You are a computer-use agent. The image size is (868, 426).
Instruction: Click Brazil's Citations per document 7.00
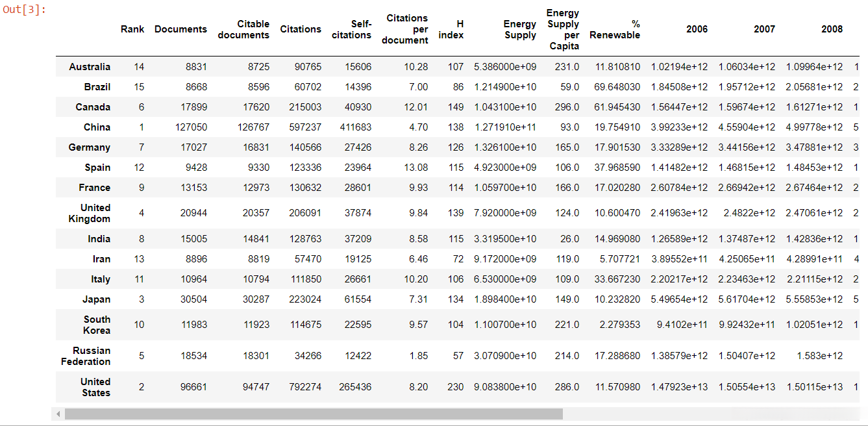pos(419,87)
